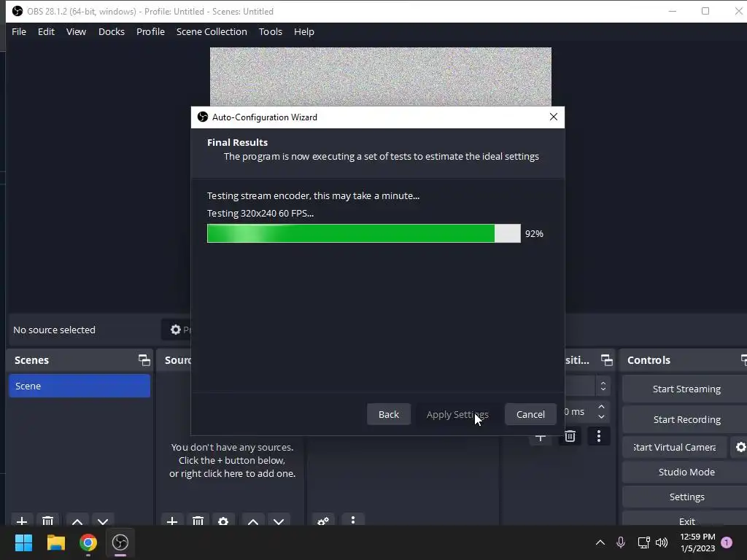The width and height of the screenshot is (747, 560).
Task: Move scene down with arrow
Action: [x=103, y=521]
